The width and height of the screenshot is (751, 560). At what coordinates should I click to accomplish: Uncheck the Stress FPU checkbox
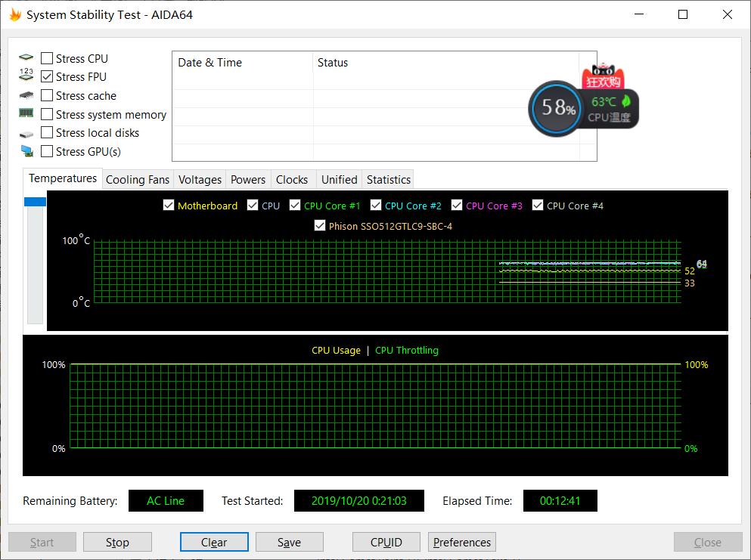pos(47,76)
